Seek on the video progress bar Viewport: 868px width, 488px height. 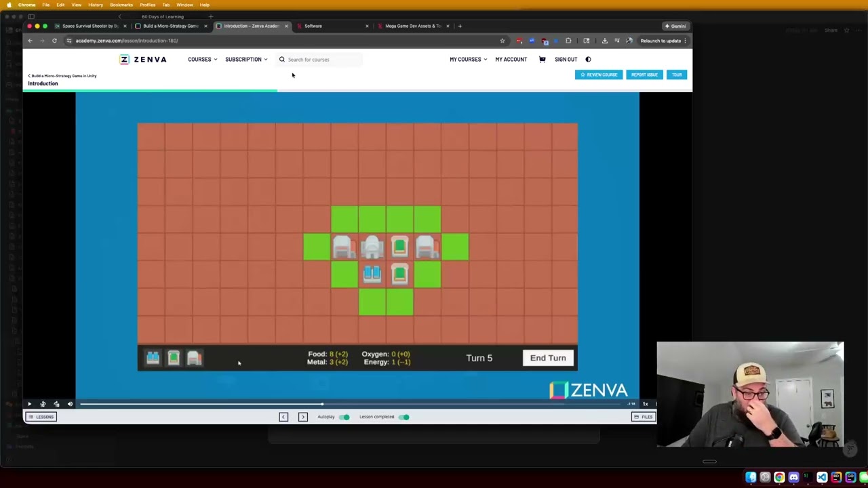(350, 404)
